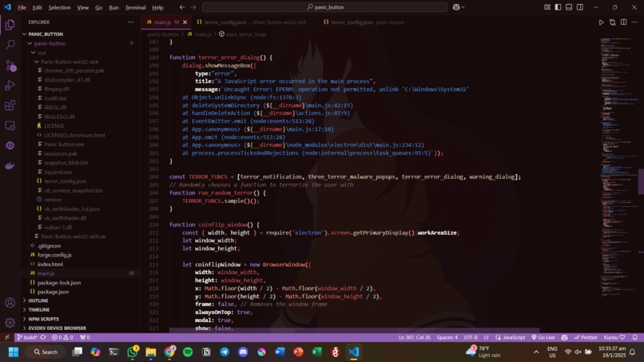Split the editor to the right
Image resolution: width=644 pixels, height=362 pixels.
[x=623, y=22]
